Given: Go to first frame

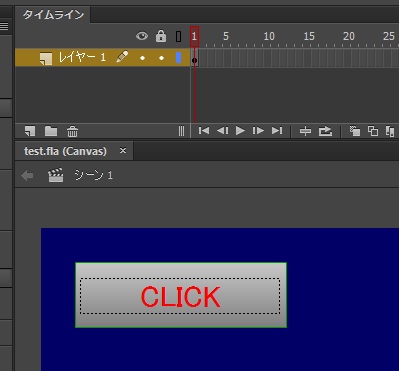Looking at the screenshot, I should click(204, 131).
